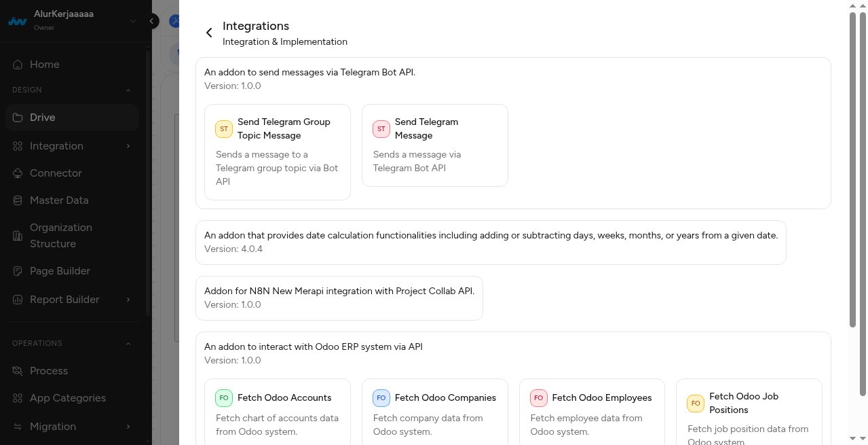Click the date calculation addon description
The height and width of the screenshot is (445, 868).
tap(491, 235)
